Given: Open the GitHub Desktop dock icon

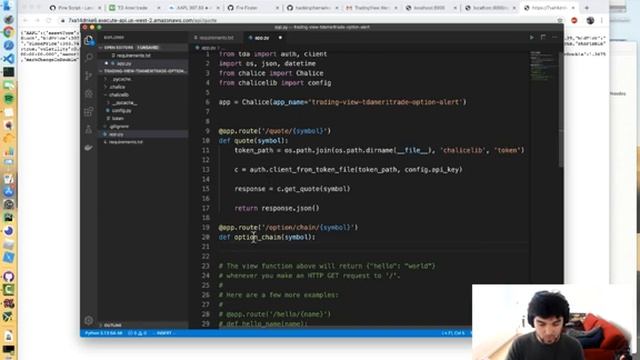Looking at the screenshot, I should tap(8, 276).
